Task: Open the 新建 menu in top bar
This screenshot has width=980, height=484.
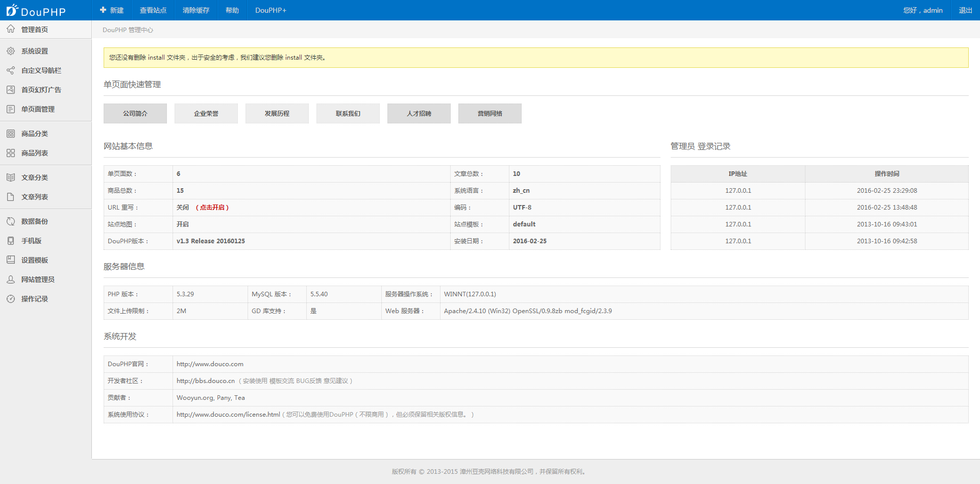Action: pyautogui.click(x=112, y=10)
